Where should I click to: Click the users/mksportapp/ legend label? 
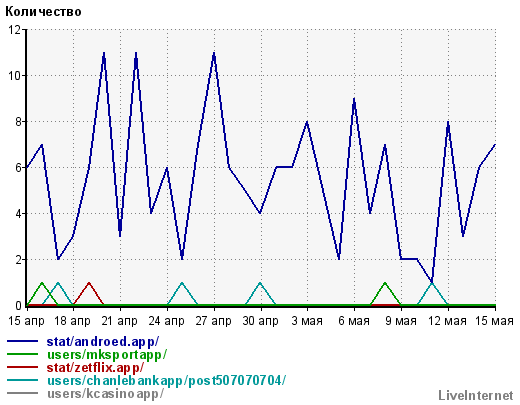107,355
